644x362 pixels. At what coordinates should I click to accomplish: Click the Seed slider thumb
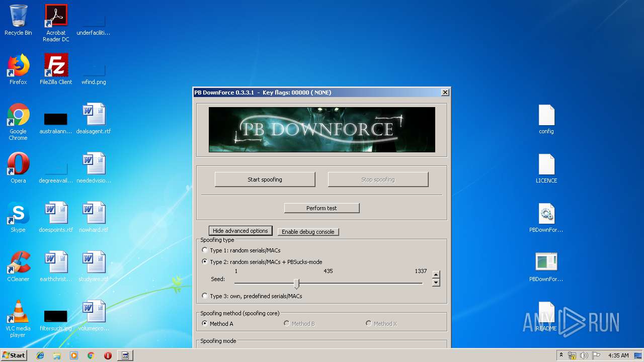coord(296,284)
